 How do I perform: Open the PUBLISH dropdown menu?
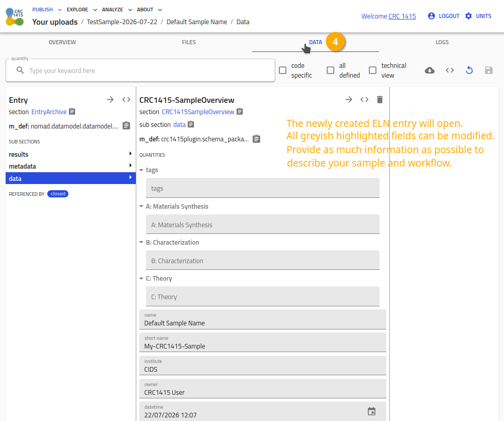pos(47,10)
